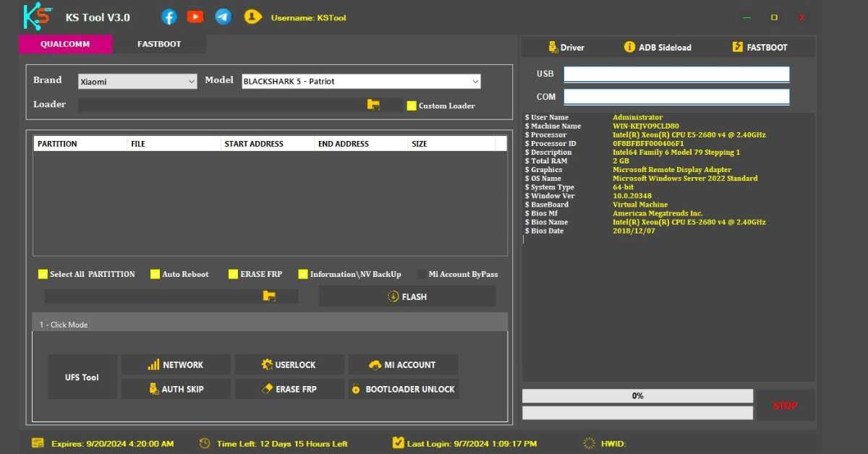Click the yellow user account icon
This screenshot has height=454, width=868.
(x=252, y=17)
